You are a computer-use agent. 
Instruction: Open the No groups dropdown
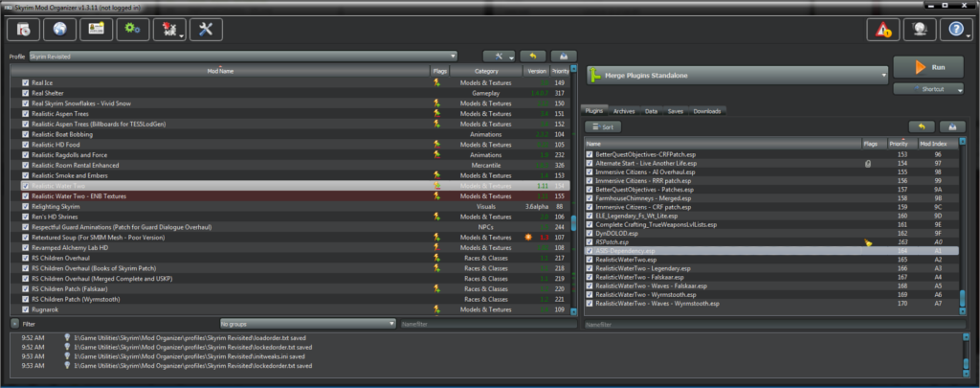(x=307, y=324)
